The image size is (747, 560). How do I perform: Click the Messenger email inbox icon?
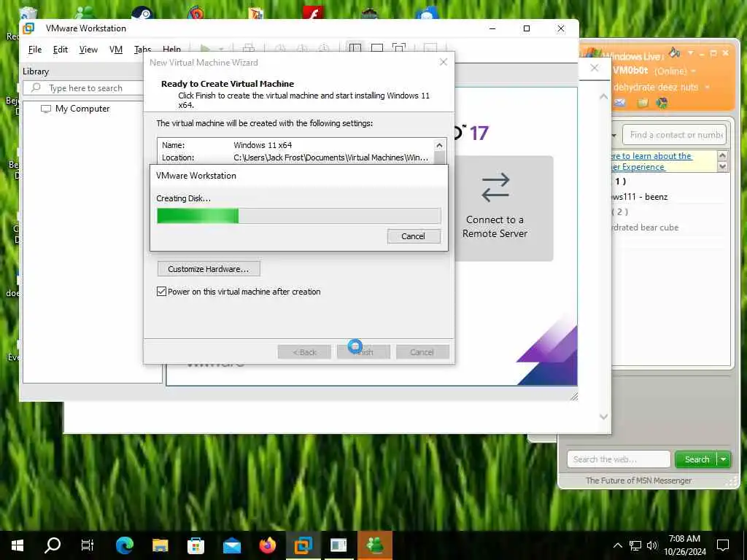[619, 102]
